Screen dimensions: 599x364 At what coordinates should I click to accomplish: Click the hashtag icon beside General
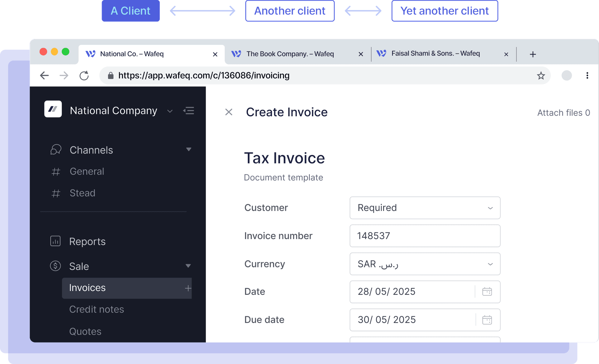pos(56,171)
